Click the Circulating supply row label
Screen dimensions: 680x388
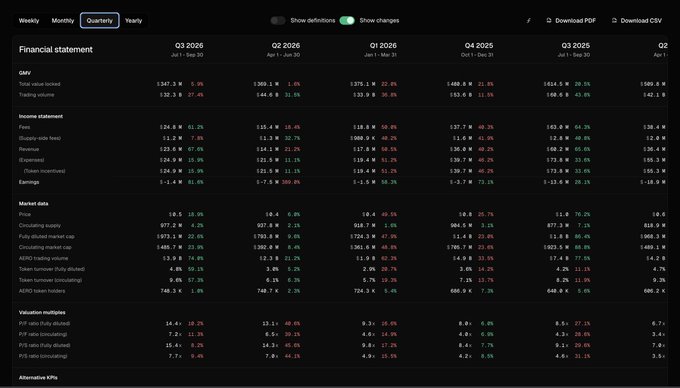(x=40, y=225)
